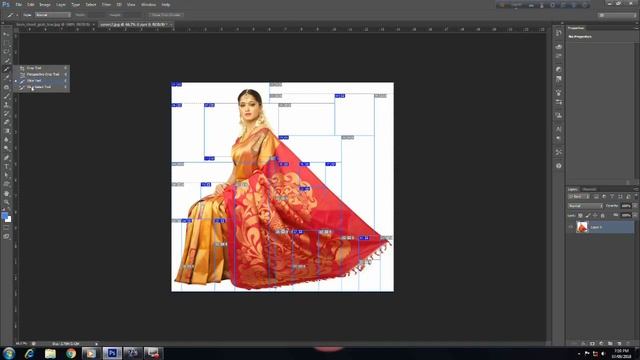This screenshot has height=360, width=640.
Task: Select the Move tool
Action: [x=7, y=34]
